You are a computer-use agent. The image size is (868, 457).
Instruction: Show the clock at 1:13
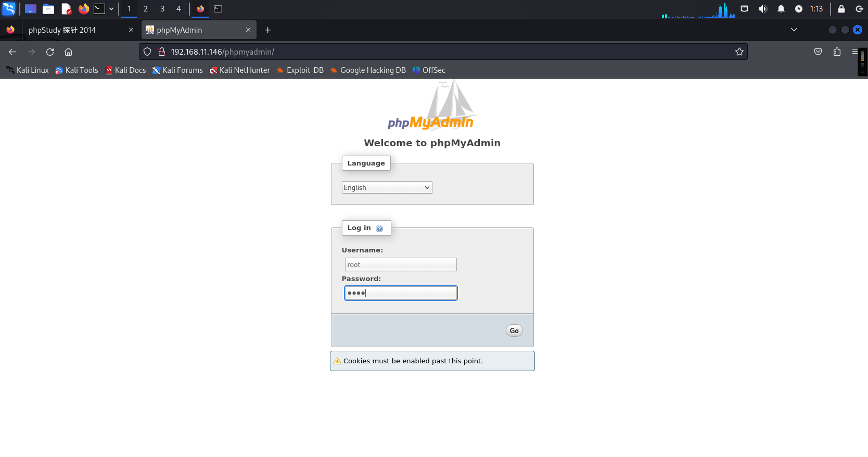point(816,9)
